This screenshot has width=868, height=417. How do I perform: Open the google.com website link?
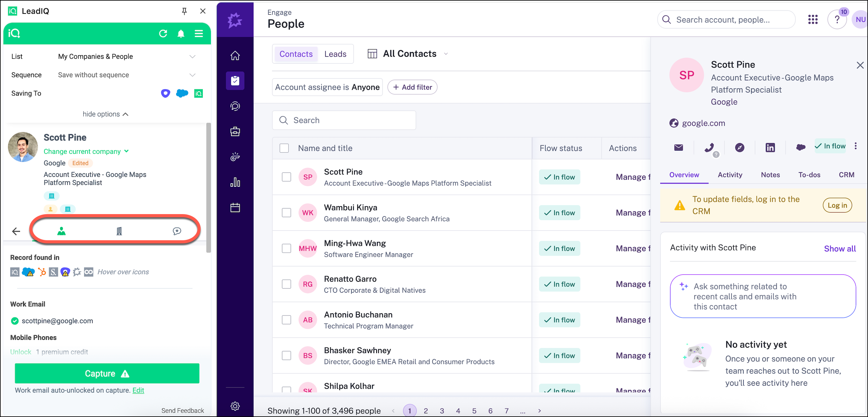(703, 123)
